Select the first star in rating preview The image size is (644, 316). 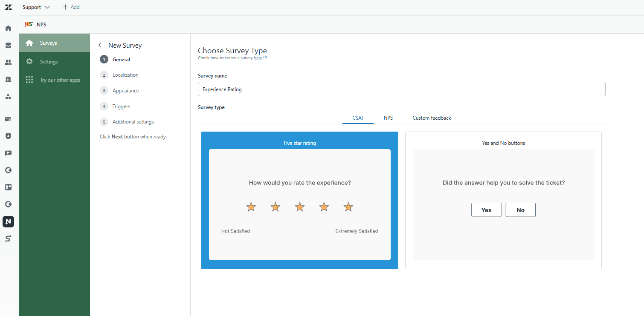tap(251, 207)
